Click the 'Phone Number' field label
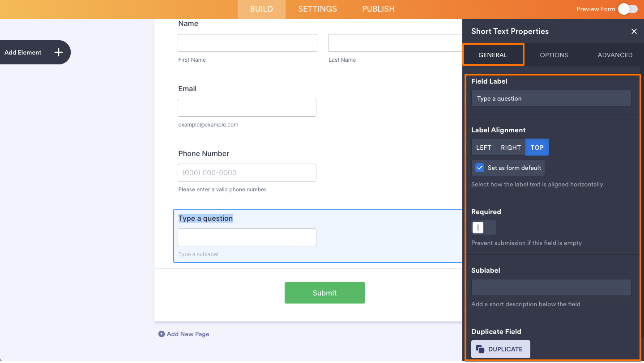Screen dimensions: 644x363 point(204,153)
